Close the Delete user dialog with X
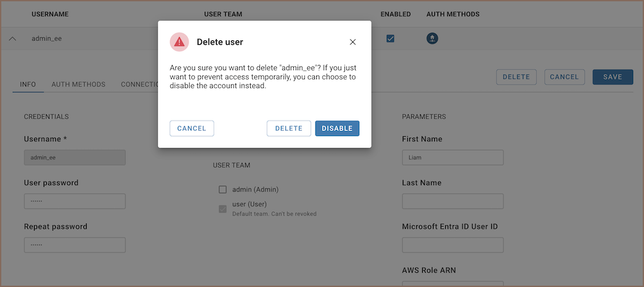Viewport: 644px width, 287px height. [352, 42]
